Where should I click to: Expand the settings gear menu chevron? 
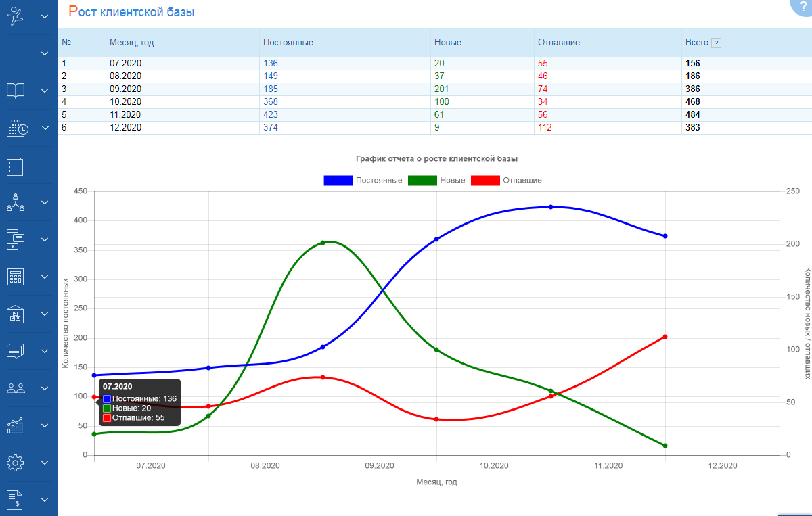tap(45, 463)
